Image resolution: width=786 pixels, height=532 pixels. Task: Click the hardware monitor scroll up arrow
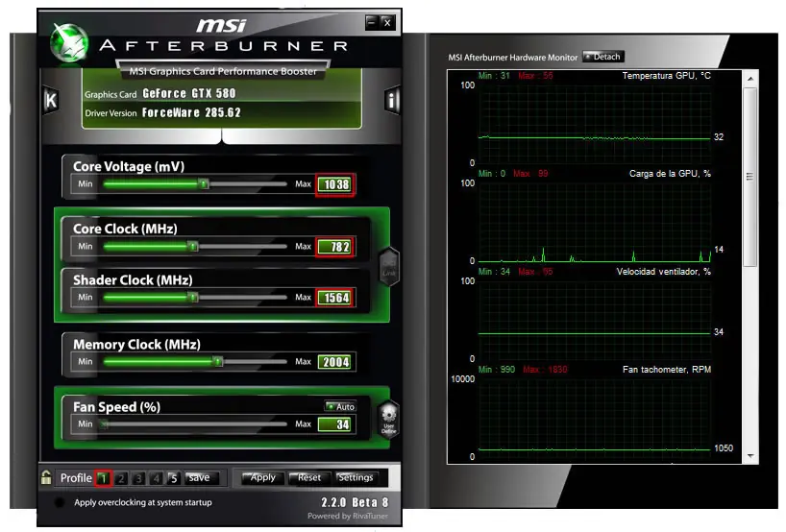[x=750, y=79]
